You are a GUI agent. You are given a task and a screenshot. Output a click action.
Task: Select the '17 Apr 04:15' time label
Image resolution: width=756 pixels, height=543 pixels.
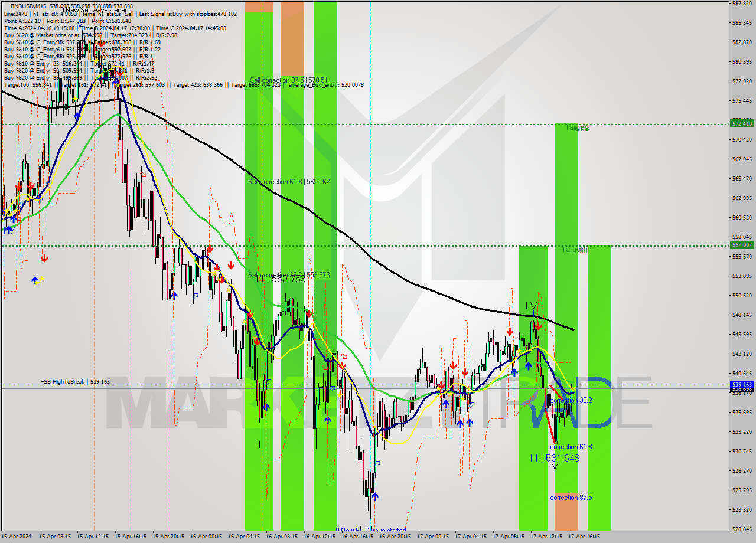click(471, 537)
